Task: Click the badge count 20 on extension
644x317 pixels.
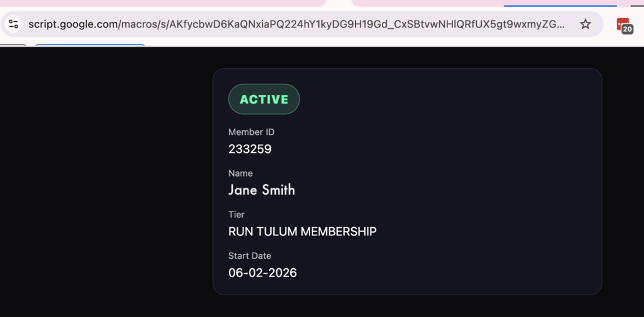Action: (x=627, y=29)
